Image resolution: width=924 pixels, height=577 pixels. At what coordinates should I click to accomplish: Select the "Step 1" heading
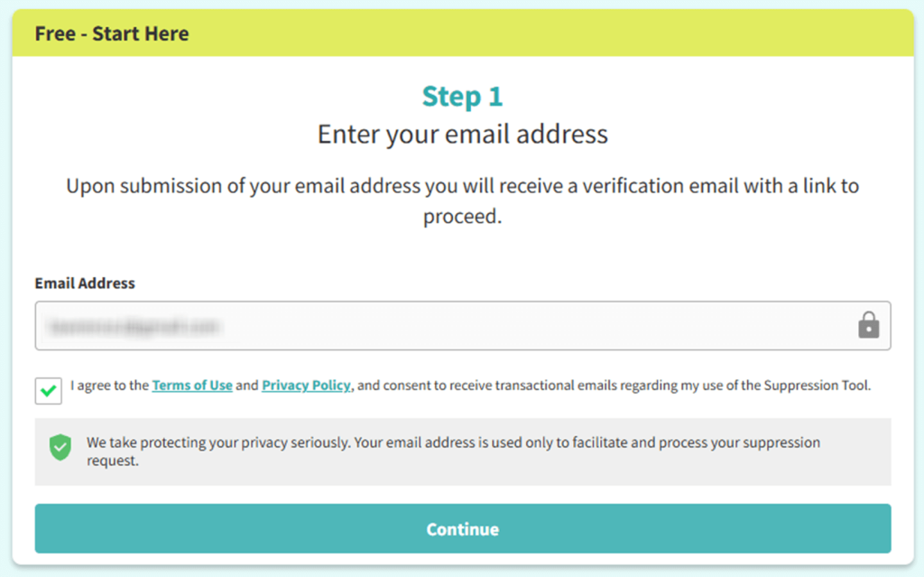tap(462, 96)
